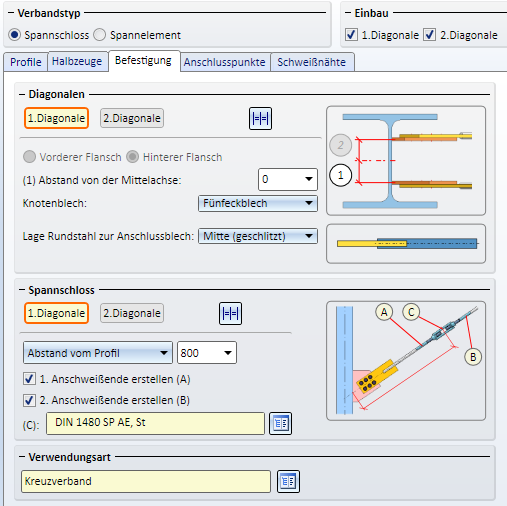Click the symmetry icon in Spannschloss section

coord(230,313)
